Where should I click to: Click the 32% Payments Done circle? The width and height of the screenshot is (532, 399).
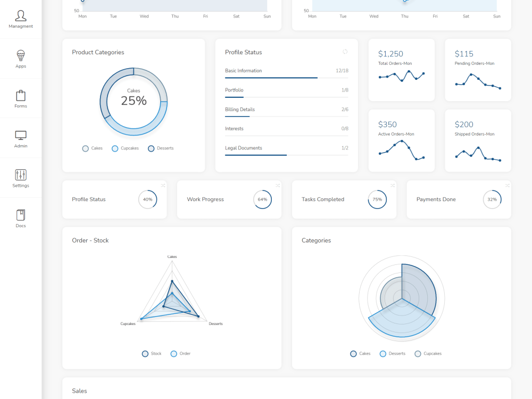[x=492, y=199]
